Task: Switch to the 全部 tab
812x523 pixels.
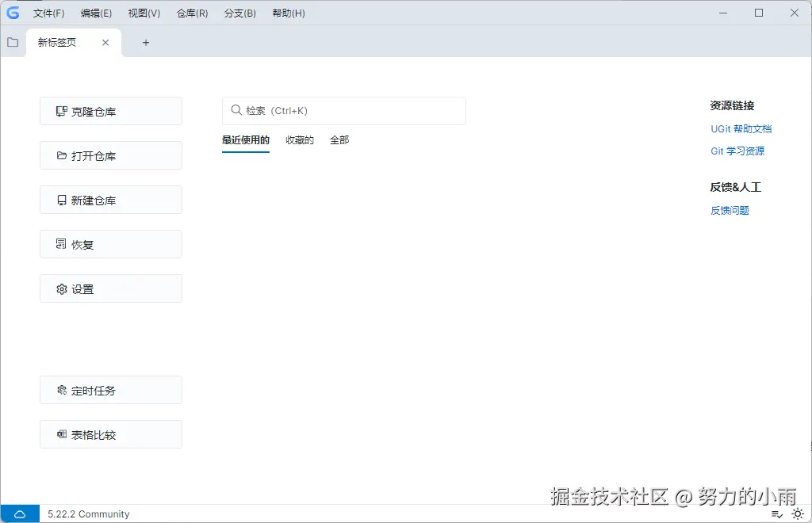Action: click(339, 140)
